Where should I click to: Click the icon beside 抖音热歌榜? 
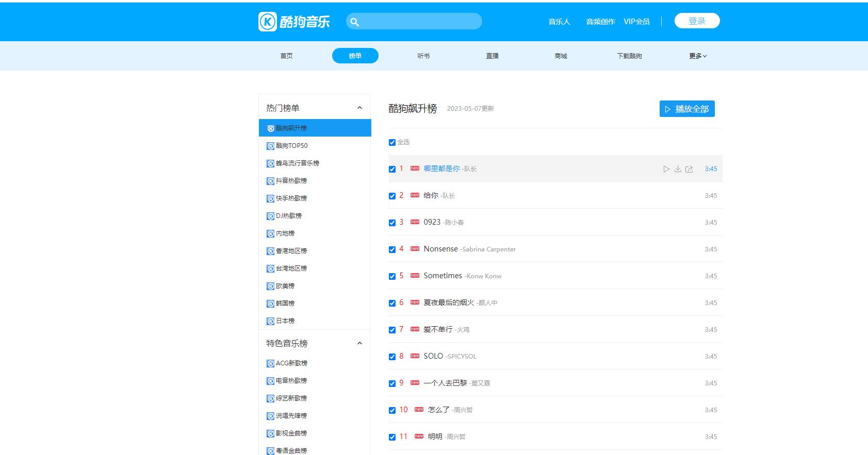(x=270, y=181)
